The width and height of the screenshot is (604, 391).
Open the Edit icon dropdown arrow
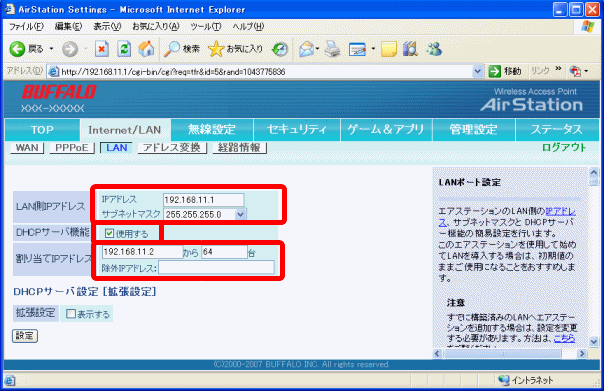[373, 49]
